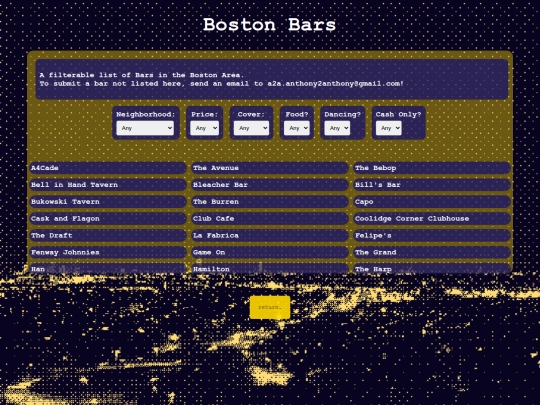Screen dimensions: 540x405
Task: Expand the Dancing? filter dropdown
Action: coord(337,128)
